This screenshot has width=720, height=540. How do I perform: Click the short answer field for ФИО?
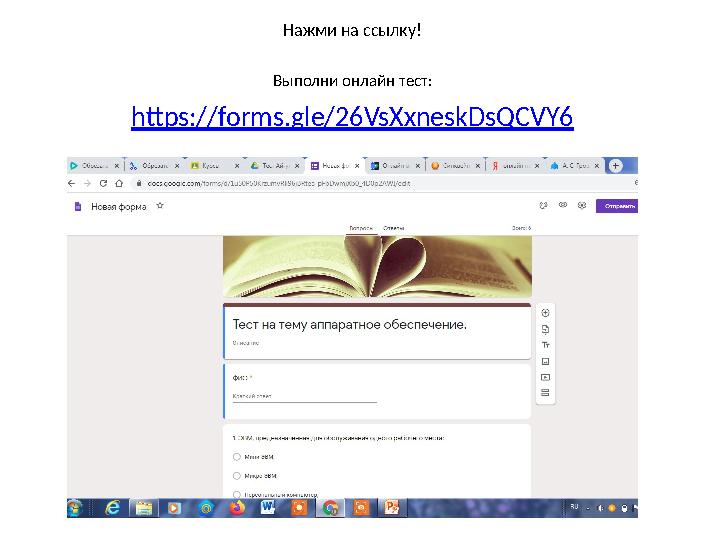304,396
